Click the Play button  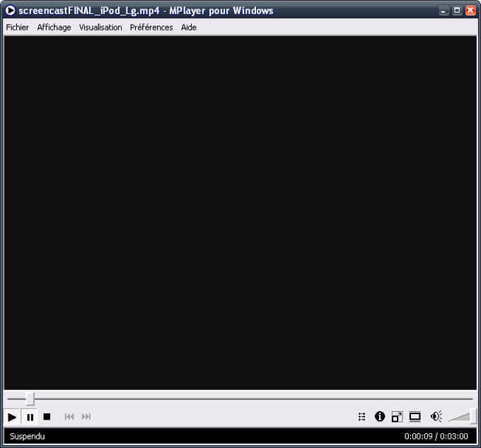[x=11, y=417]
